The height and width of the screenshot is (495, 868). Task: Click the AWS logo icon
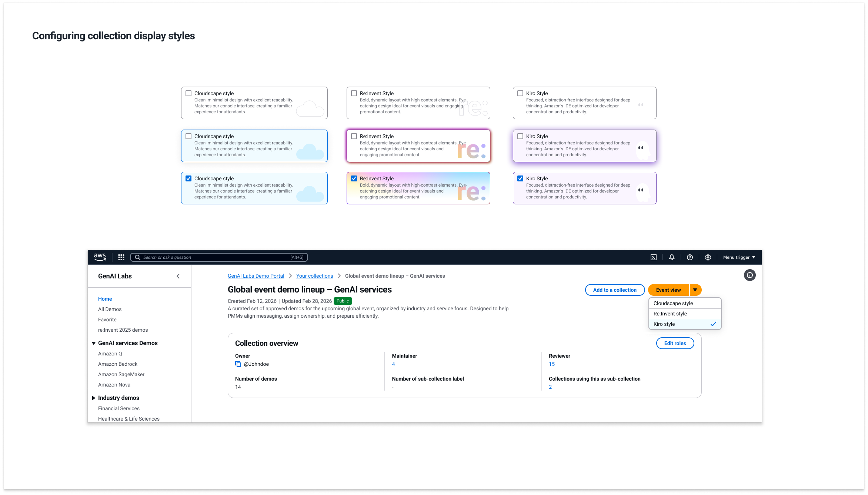click(x=100, y=257)
